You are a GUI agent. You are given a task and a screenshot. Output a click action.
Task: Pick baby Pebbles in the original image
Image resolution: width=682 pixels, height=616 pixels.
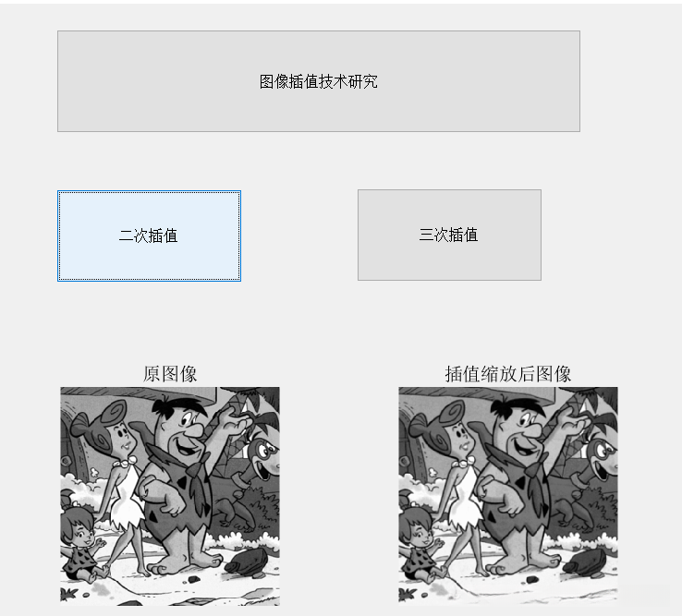pos(81,539)
